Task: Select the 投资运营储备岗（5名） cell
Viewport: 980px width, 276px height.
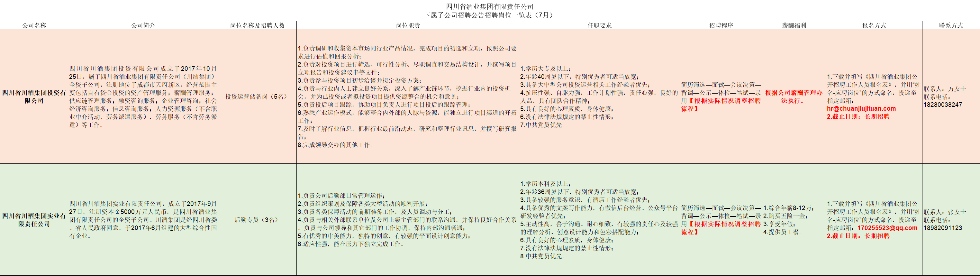Action: pyautogui.click(x=257, y=97)
